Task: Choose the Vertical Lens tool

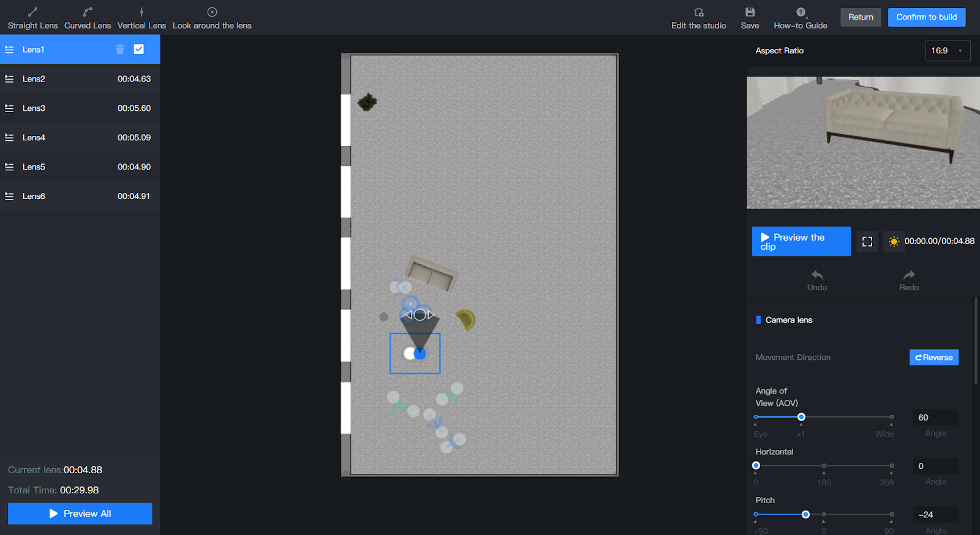Action: 141,18
